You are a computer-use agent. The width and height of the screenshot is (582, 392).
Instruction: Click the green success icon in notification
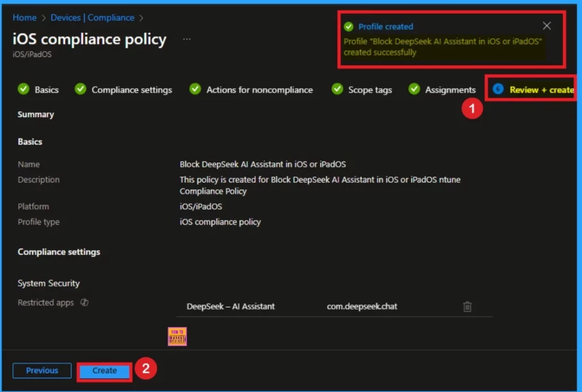click(x=348, y=27)
